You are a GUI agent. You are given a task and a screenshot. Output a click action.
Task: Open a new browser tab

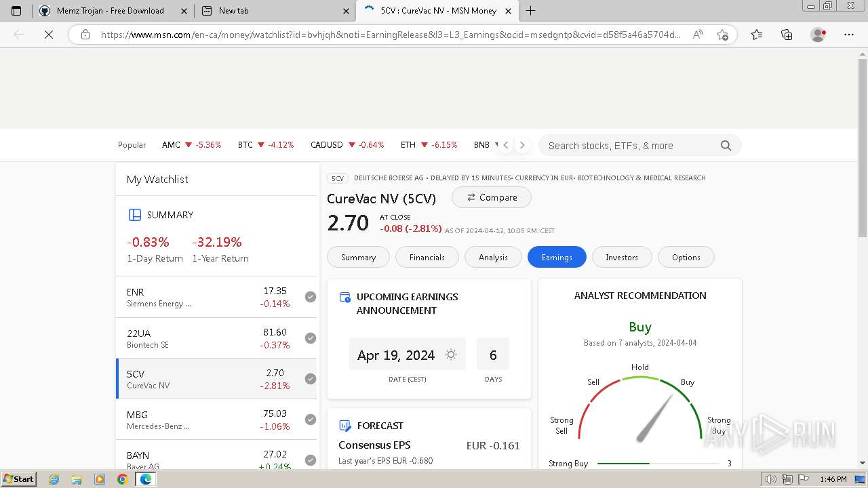pos(530,11)
